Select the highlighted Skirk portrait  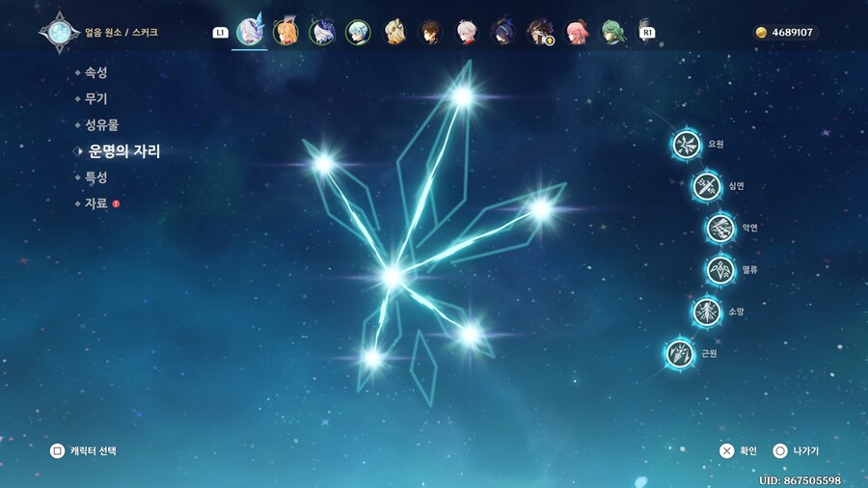250,32
